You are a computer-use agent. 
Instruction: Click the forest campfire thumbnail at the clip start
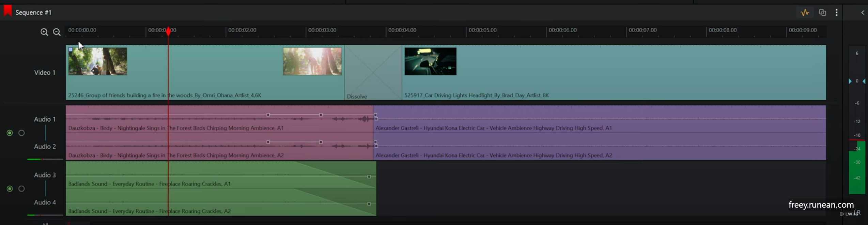coord(98,61)
